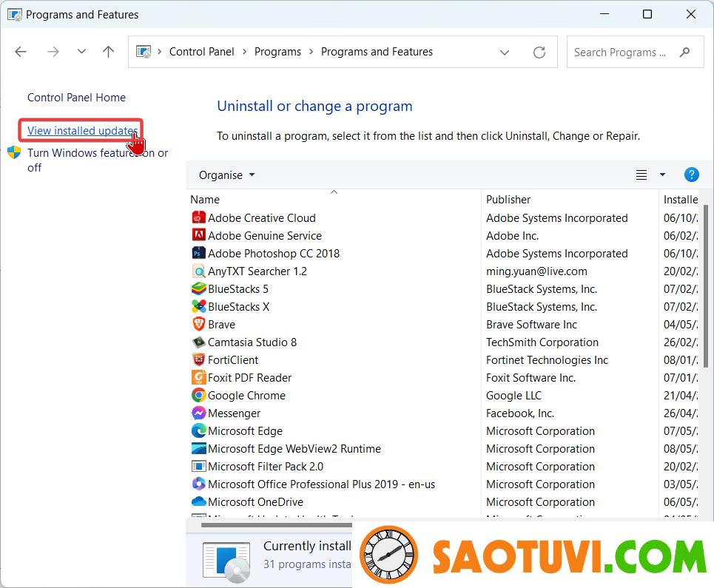Click publisher 'TechSmith Corporation'
This screenshot has height=588, width=714.
click(542, 342)
